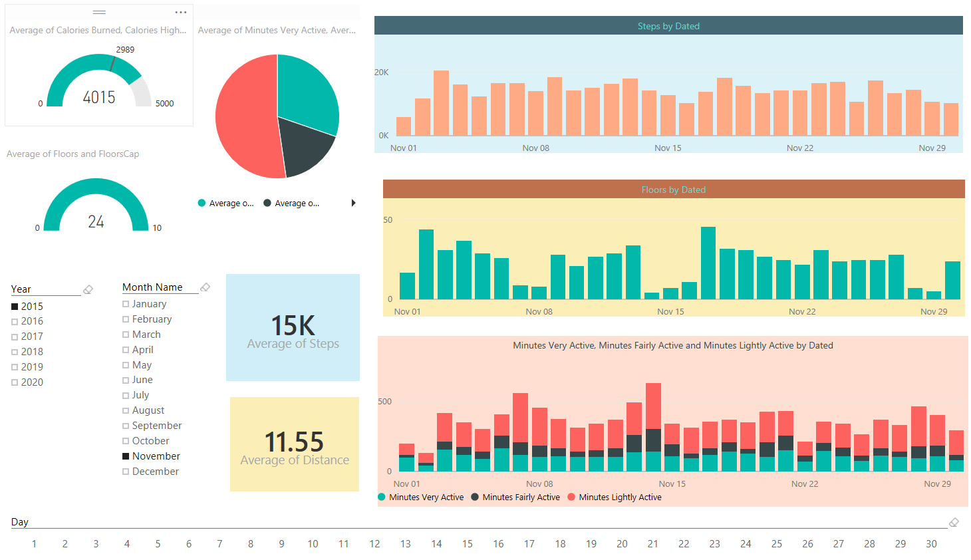Viewport: 971px width, 560px height.
Task: Click the Floors by Dated chart title
Action: (x=673, y=190)
